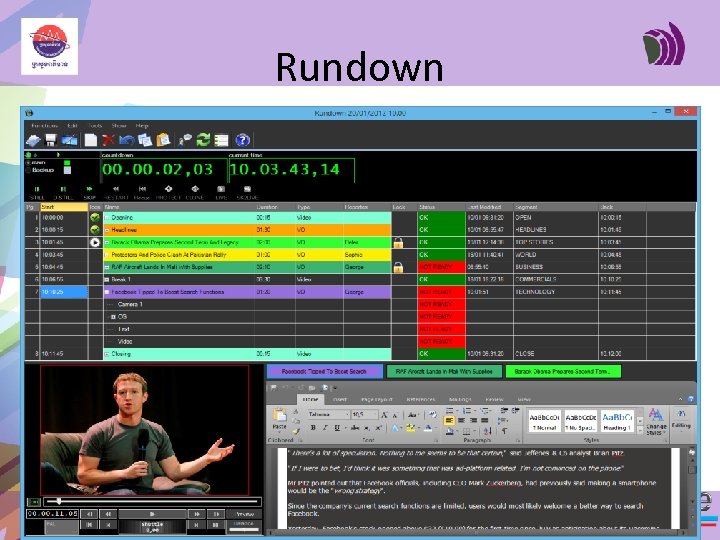Click the font color swatch in ribbon
This screenshot has width=720, height=540.
428,428
